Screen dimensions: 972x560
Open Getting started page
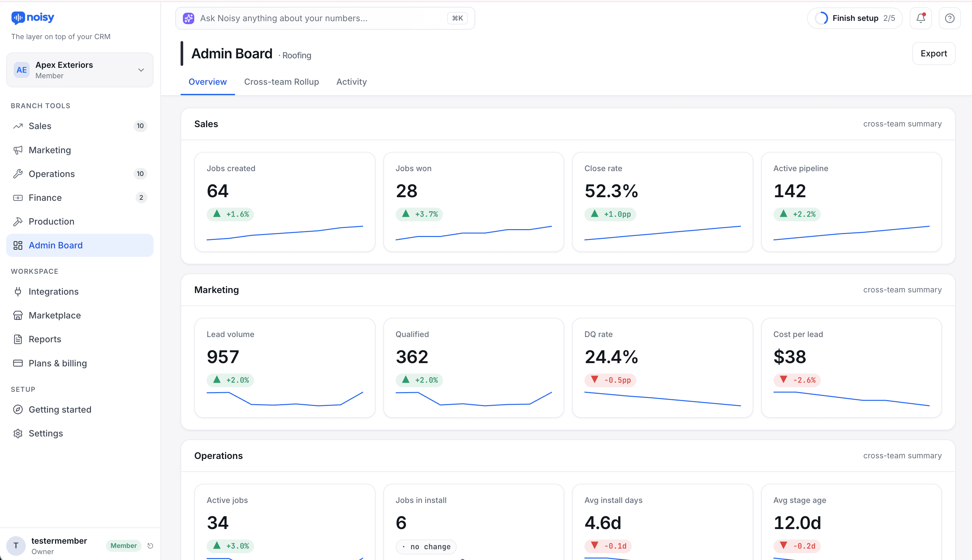pos(80,410)
